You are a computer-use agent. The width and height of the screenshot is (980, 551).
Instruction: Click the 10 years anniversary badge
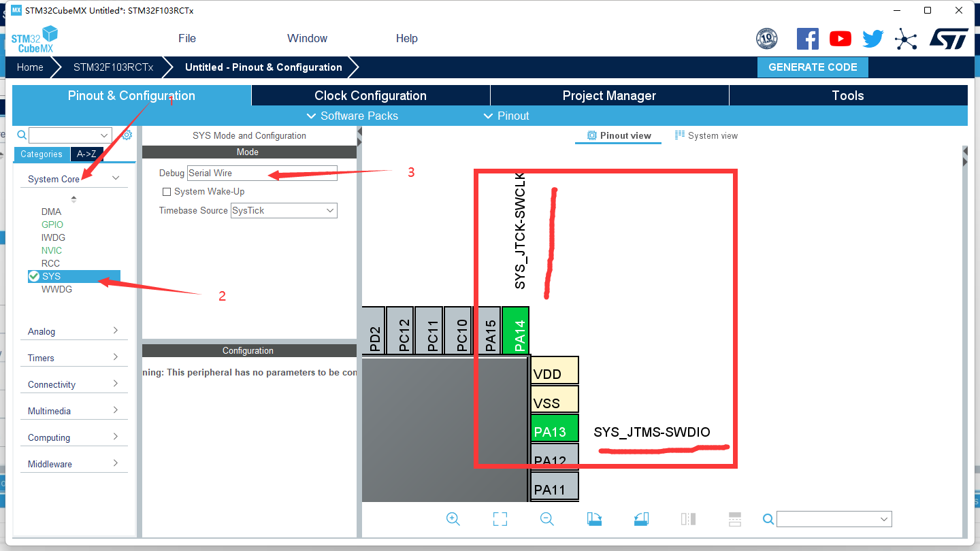tap(767, 39)
